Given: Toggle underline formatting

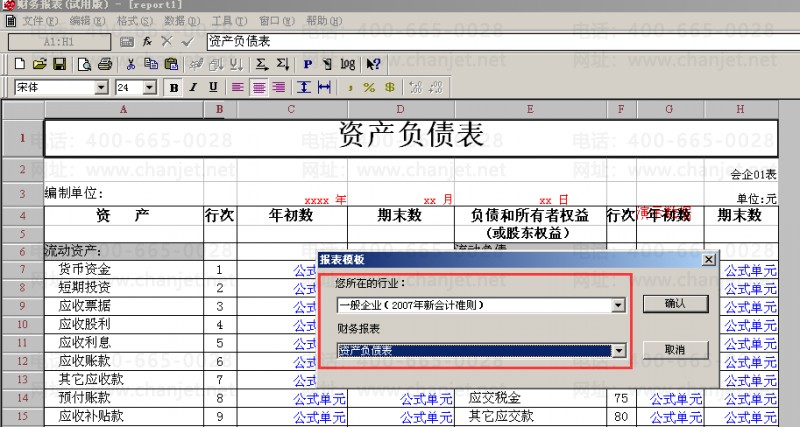Looking at the screenshot, I should coord(213,88).
